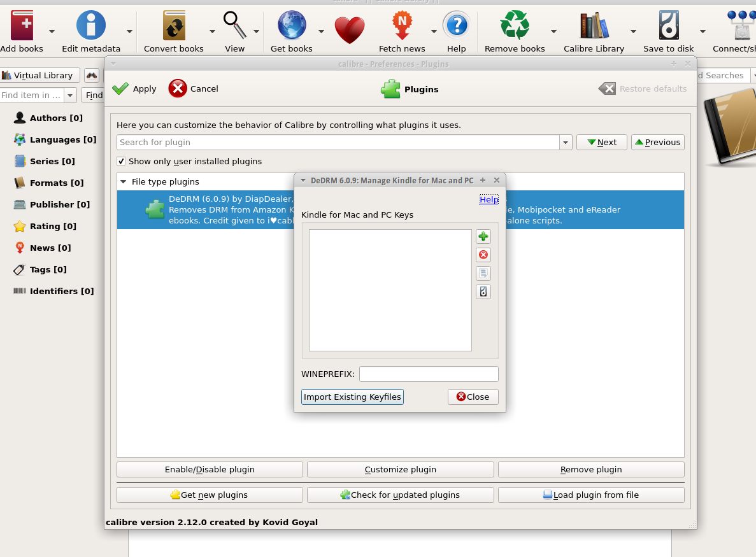The image size is (756, 557).
Task: Click Get new plugins button
Action: pyautogui.click(x=210, y=495)
